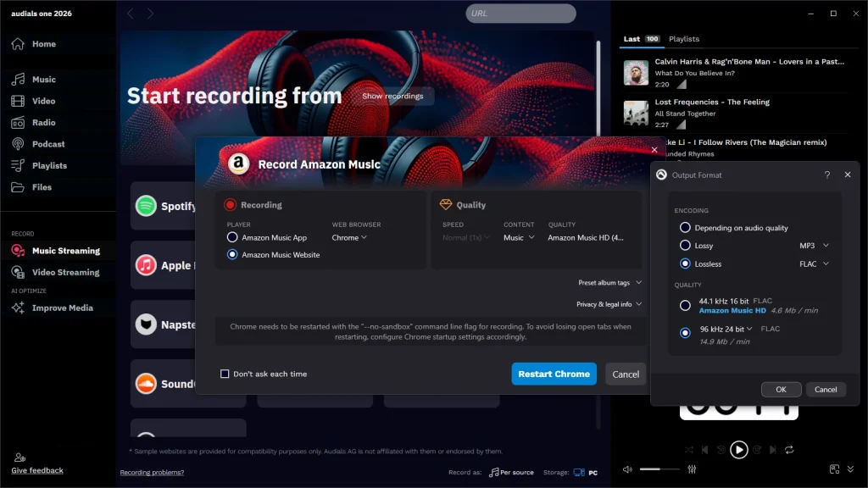The image size is (868, 488).
Task: Cancel the Record Amazon Music dialog
Action: 626,374
